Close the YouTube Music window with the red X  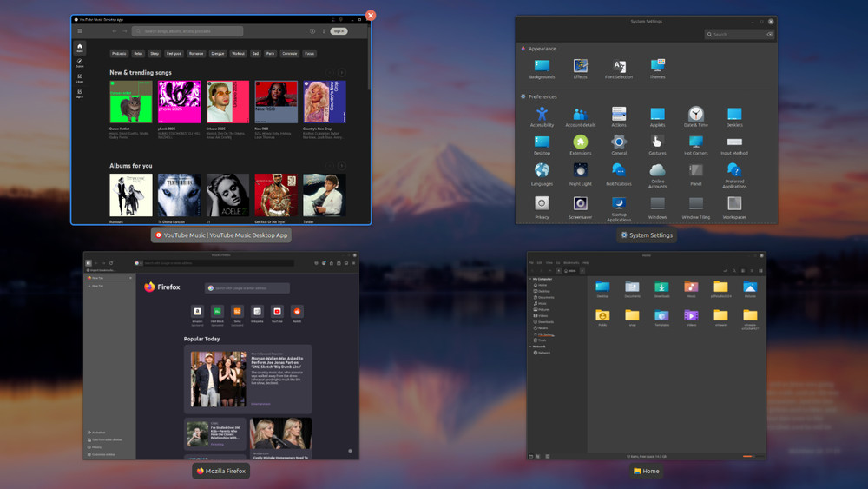[371, 16]
